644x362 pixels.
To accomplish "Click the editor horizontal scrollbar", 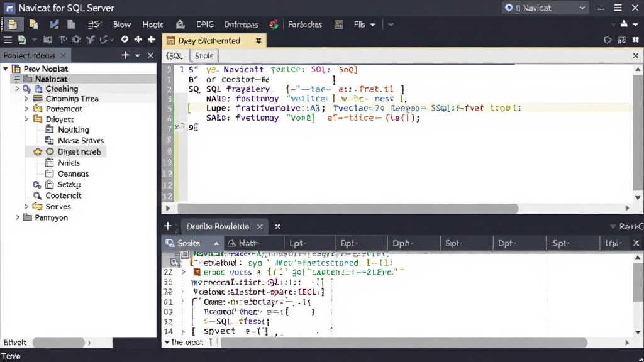I will 348,208.
